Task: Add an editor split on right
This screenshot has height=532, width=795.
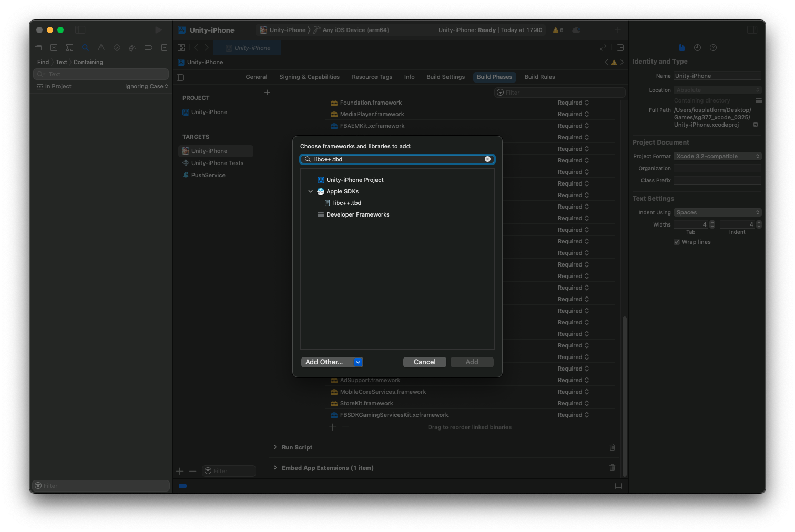Action: coord(620,47)
